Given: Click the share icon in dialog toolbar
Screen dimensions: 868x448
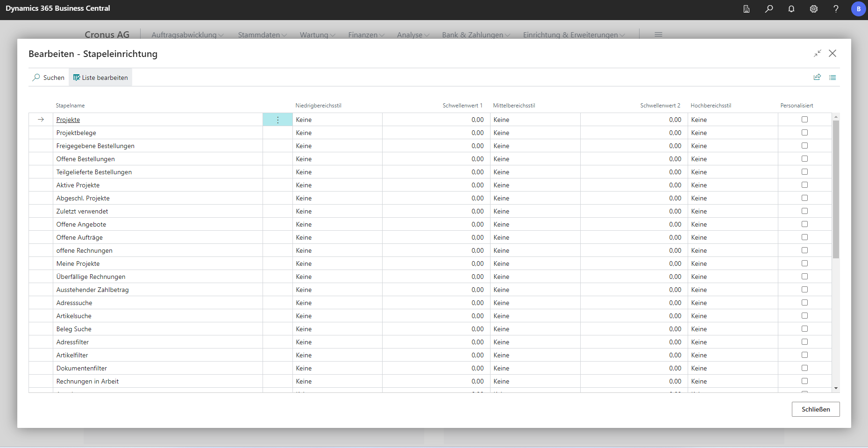Looking at the screenshot, I should 817,78.
